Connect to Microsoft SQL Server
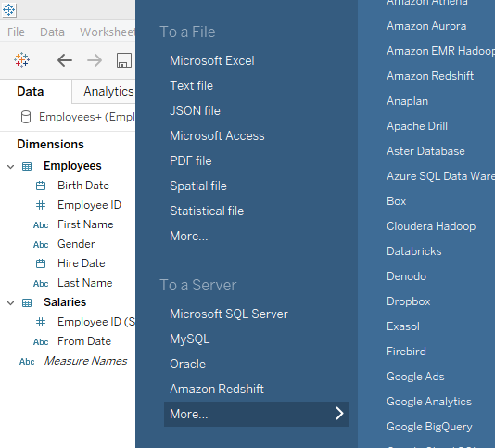The image size is (495, 448). pyautogui.click(x=229, y=314)
